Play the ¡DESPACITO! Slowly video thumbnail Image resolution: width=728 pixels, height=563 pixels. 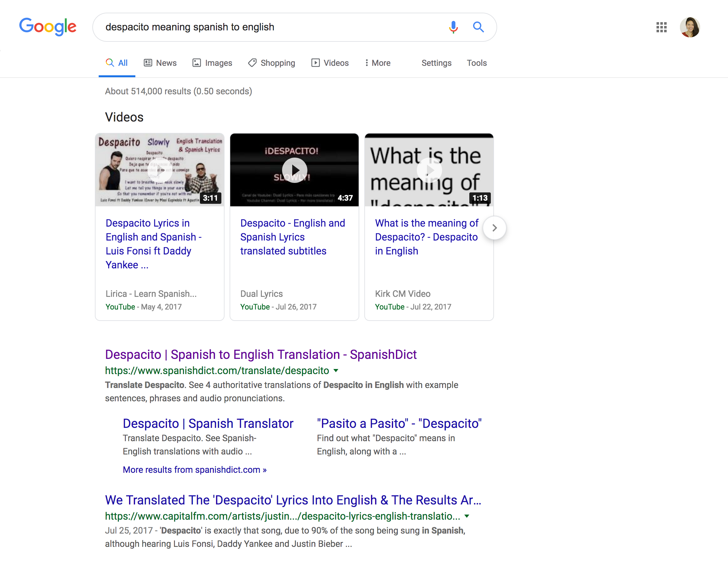click(x=294, y=170)
